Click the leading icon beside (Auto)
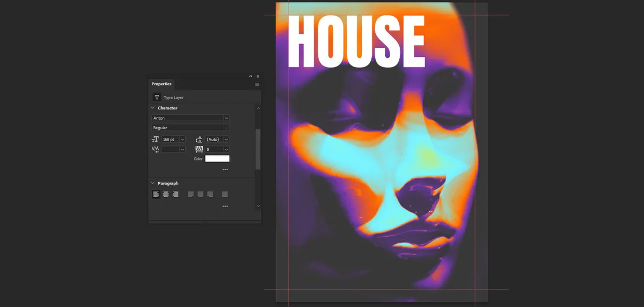 pos(199,140)
